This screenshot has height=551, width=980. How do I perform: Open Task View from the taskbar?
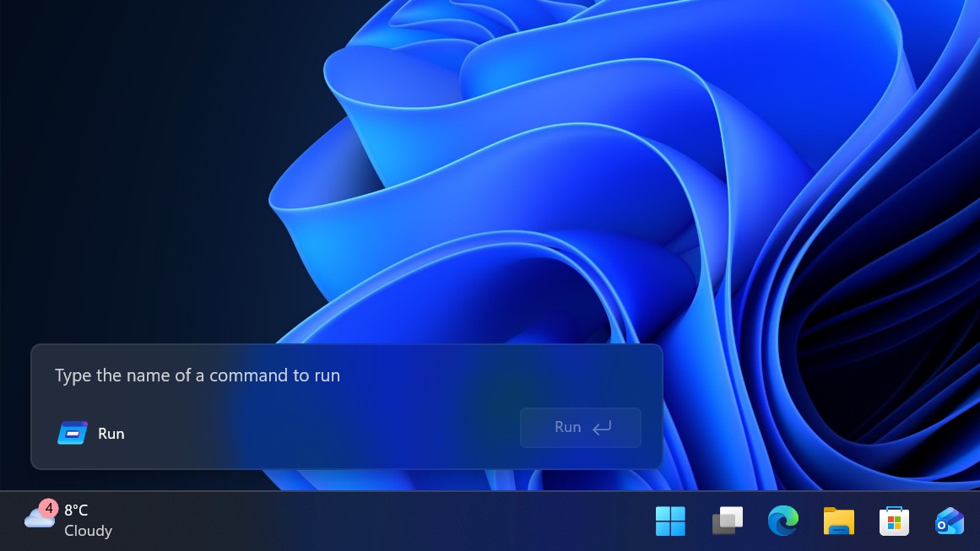click(726, 521)
